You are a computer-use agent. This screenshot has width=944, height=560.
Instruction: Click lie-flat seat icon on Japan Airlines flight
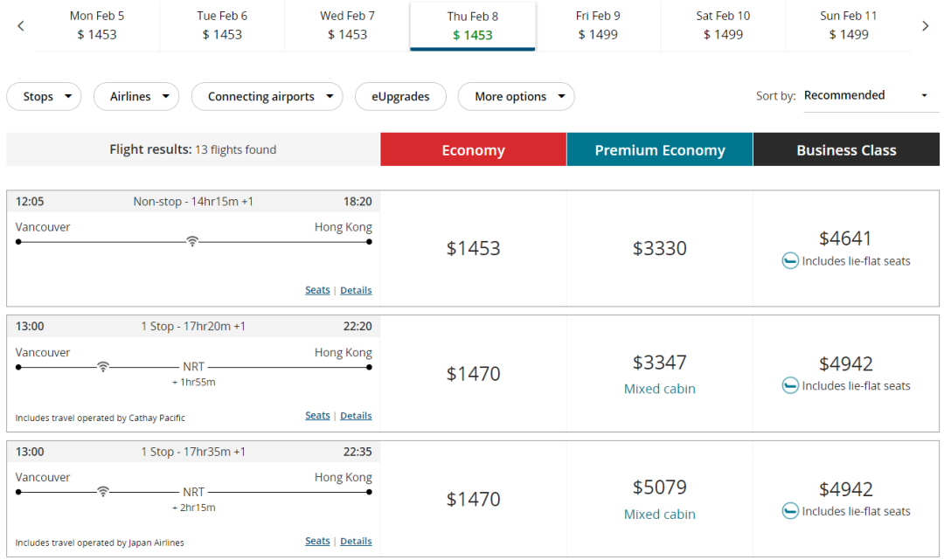[x=789, y=511]
